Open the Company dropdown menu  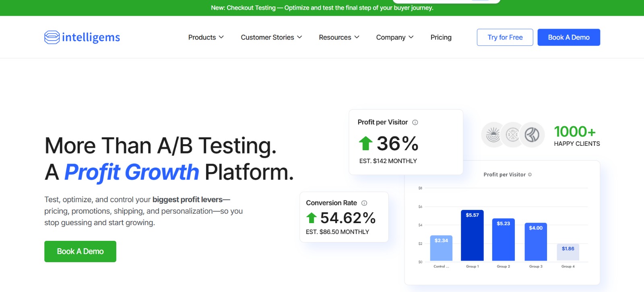pos(395,37)
